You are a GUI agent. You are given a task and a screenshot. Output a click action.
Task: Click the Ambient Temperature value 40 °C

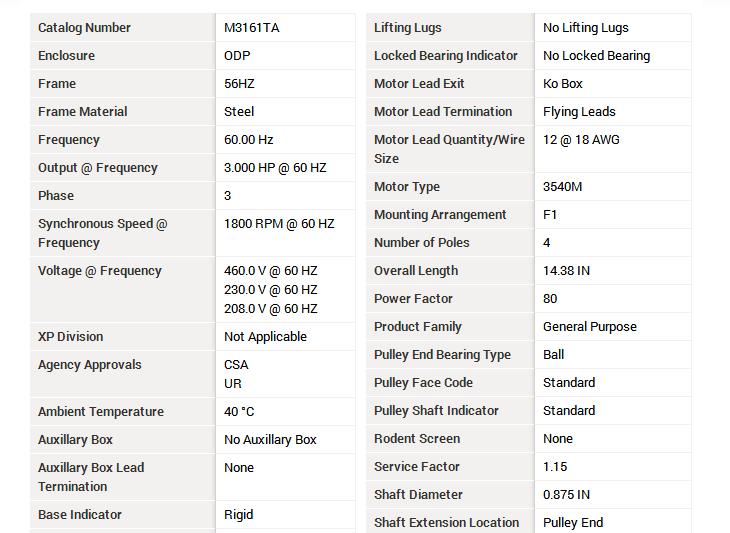coord(239,412)
